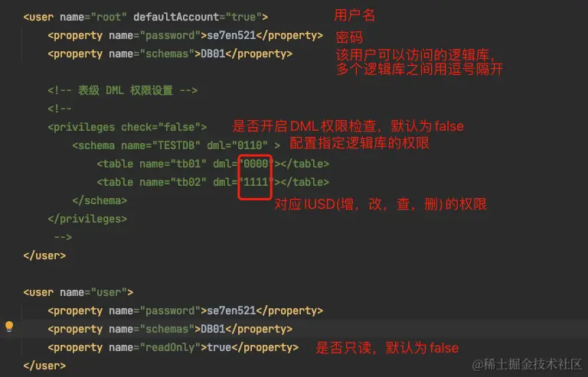Click the TESTDB schema name

(176, 145)
